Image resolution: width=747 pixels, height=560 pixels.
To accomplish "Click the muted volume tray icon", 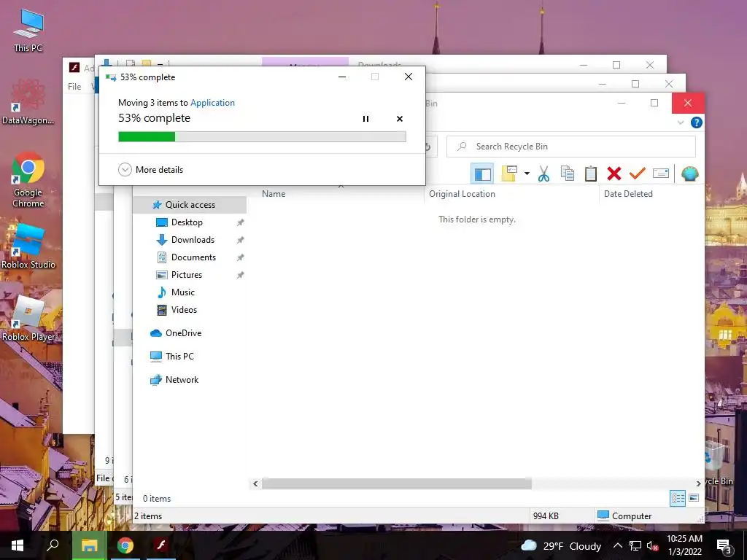I will click(652, 546).
